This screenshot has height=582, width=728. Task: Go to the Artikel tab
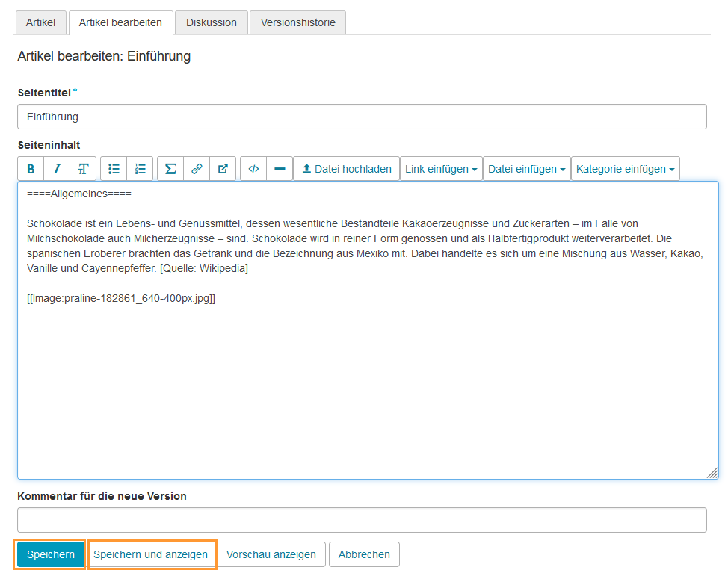[41, 22]
